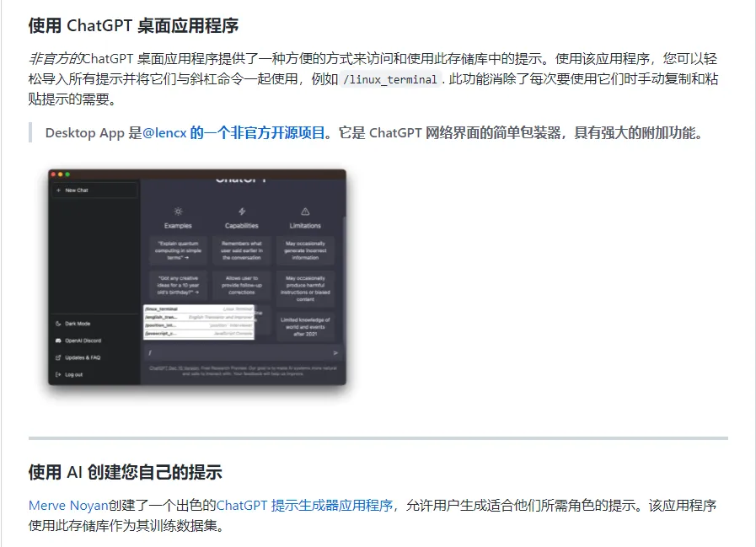Click the warning triangle above Limitations
Viewport: 756px width, 547px height.
coord(305,212)
